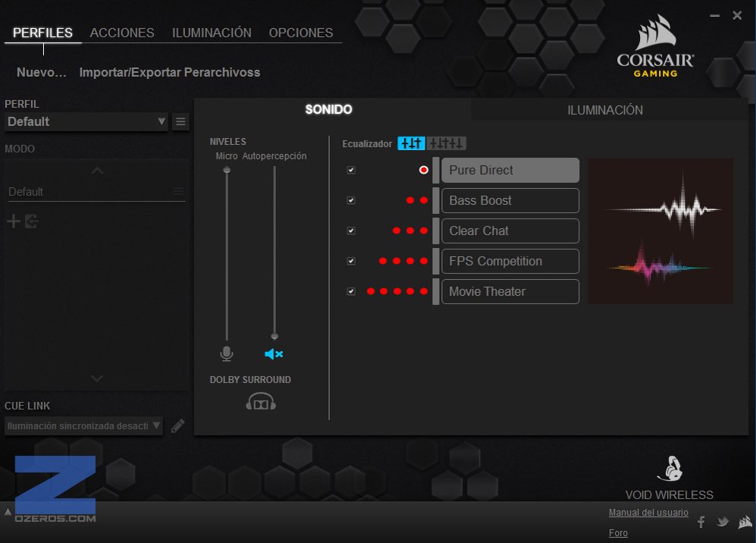Click the CUE LINK heading
Image resolution: width=756 pixels, height=543 pixels.
pyautogui.click(x=27, y=406)
